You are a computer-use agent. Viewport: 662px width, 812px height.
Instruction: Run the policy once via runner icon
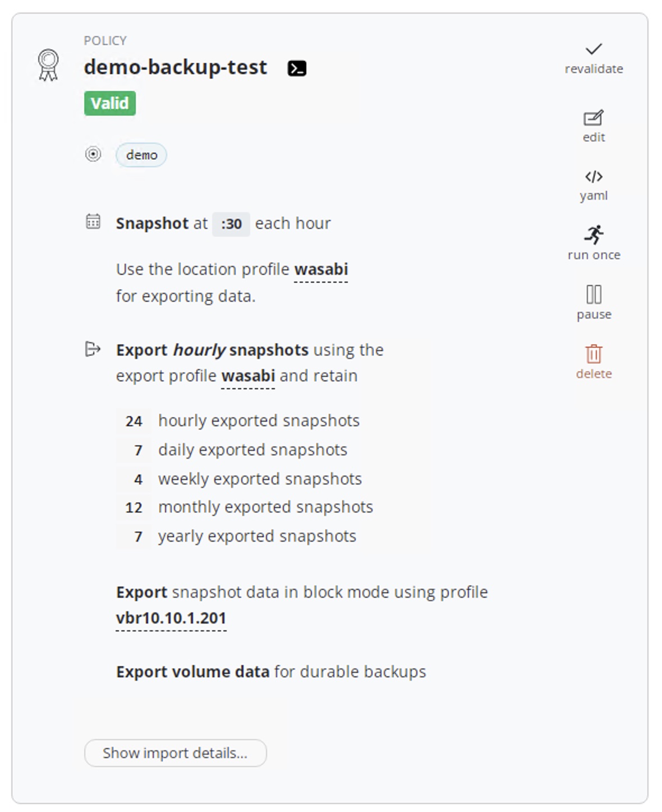(x=594, y=235)
